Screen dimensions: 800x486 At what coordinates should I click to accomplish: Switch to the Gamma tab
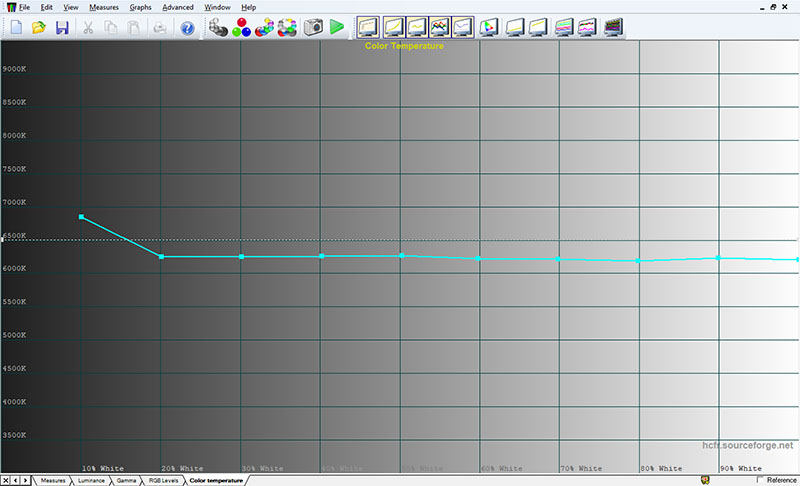[x=126, y=480]
